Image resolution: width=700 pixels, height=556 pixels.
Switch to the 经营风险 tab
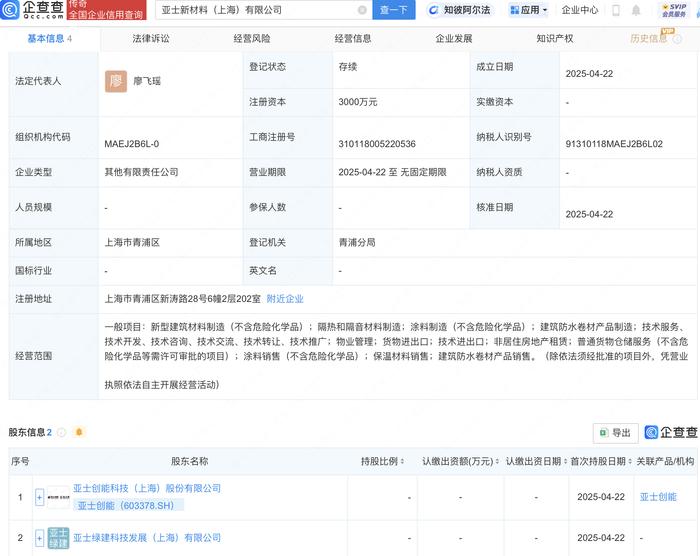(x=252, y=39)
